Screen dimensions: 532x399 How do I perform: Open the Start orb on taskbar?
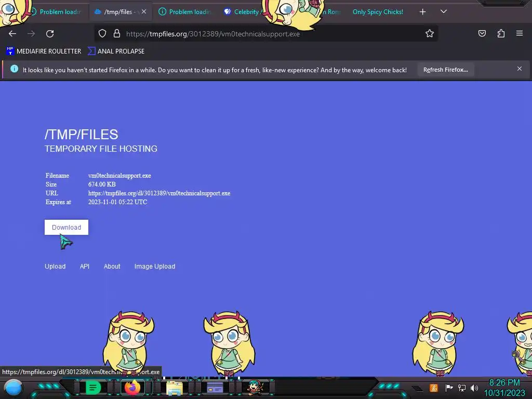[14, 388]
